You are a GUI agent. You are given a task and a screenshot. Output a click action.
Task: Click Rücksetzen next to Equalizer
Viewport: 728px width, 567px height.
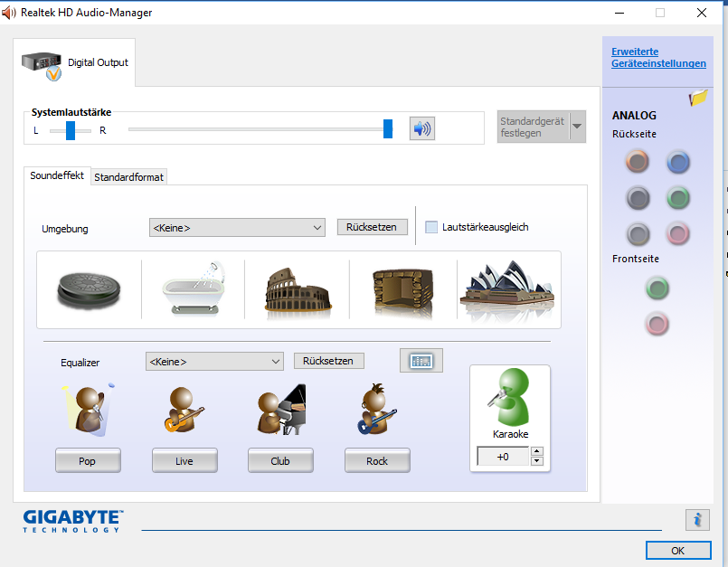pyautogui.click(x=328, y=361)
